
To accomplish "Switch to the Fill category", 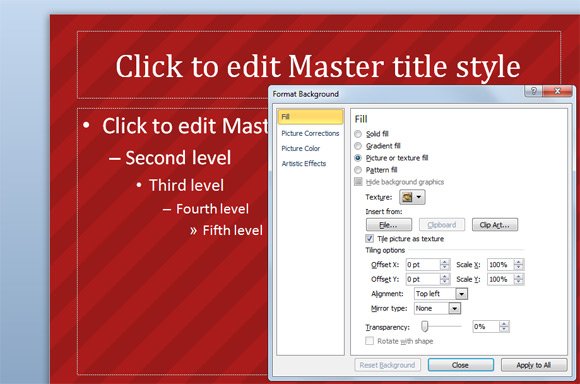I will (310, 117).
